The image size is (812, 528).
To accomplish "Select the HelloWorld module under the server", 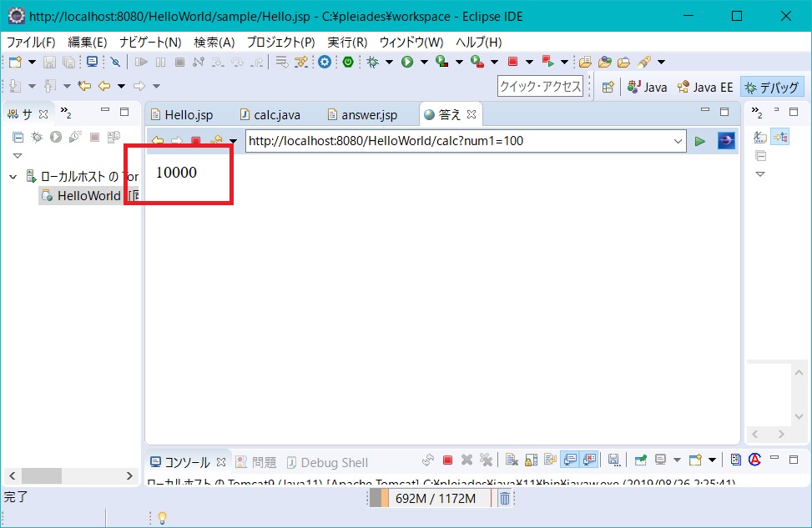I will [89, 196].
